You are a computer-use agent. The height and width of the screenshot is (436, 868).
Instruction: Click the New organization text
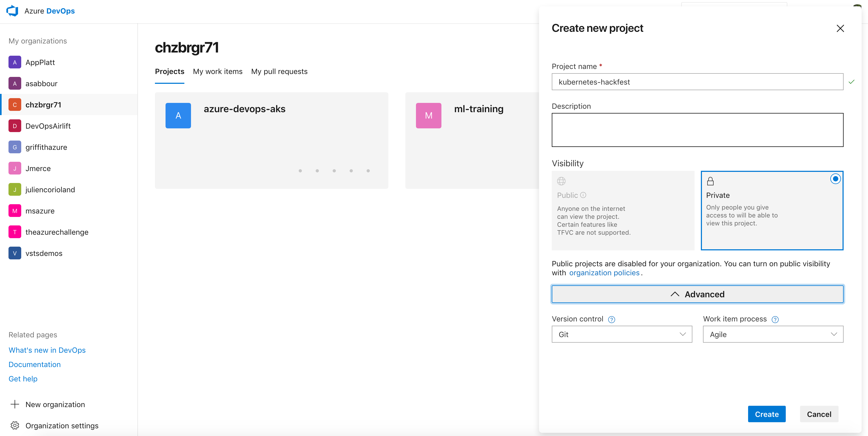click(x=55, y=404)
